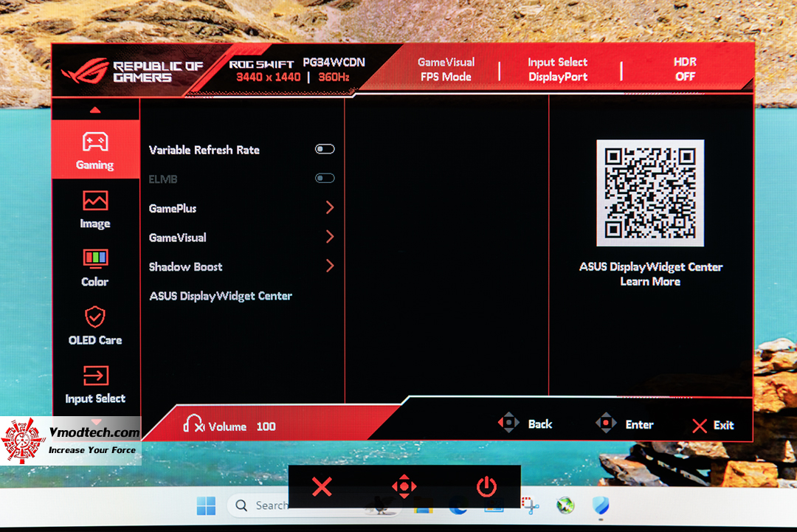Click the Input Select DisplayPort status
Image resolution: width=797 pixels, height=532 pixels.
point(558,69)
